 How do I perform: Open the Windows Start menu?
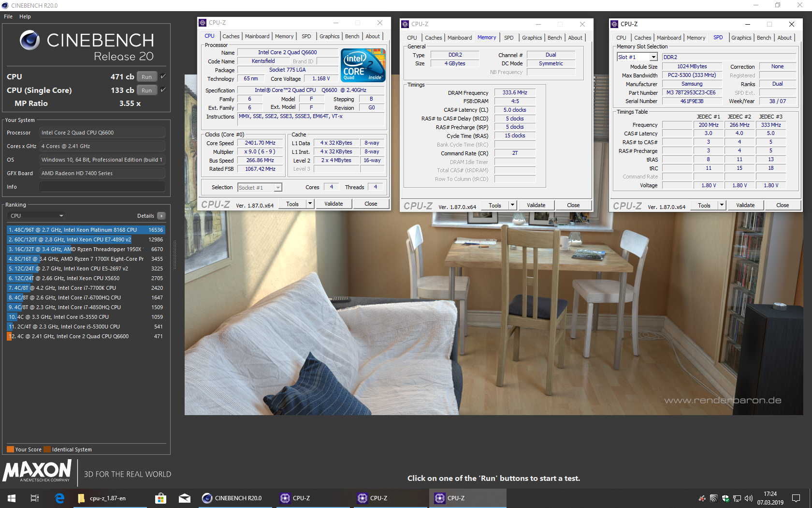tap(12, 498)
